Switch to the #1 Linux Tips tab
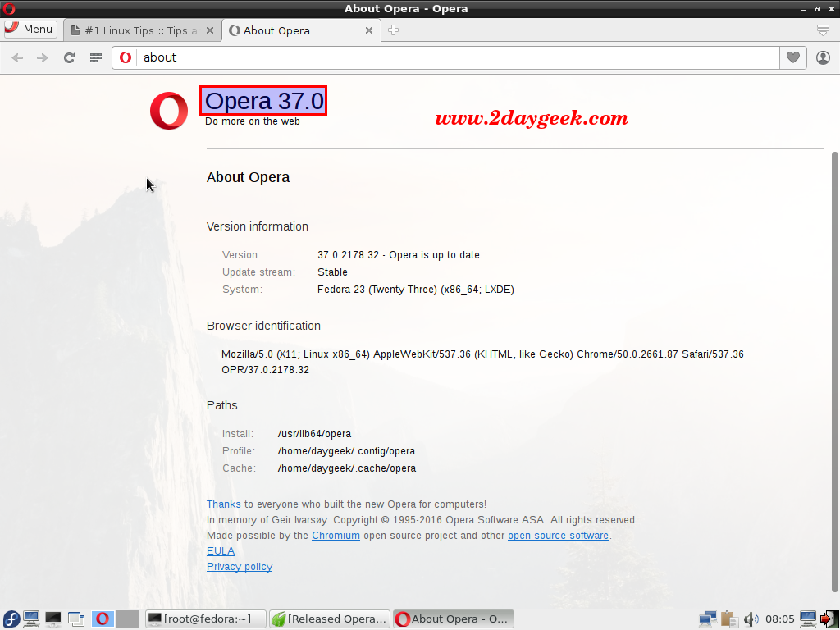Image resolution: width=840 pixels, height=630 pixels. click(x=142, y=30)
